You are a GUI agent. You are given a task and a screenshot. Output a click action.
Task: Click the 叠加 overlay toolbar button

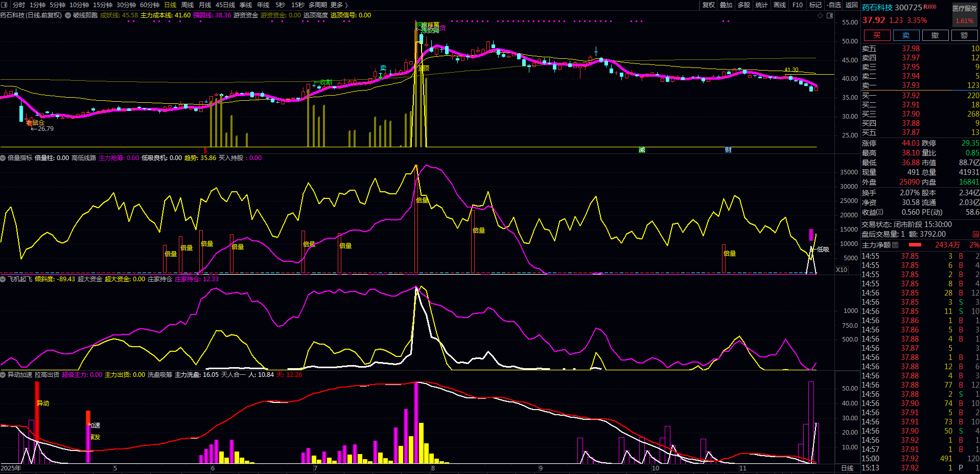coord(726,5)
